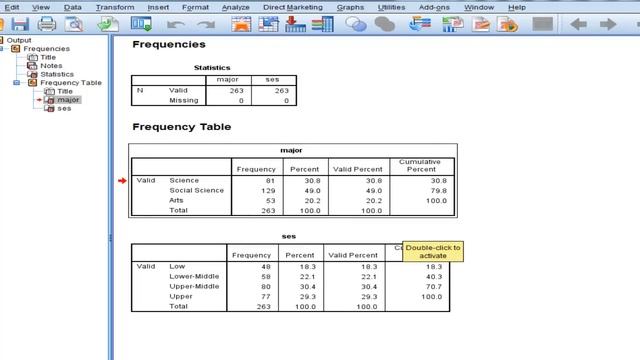Click the ses table title
The width and height of the screenshot is (640, 360).
[x=289, y=236]
